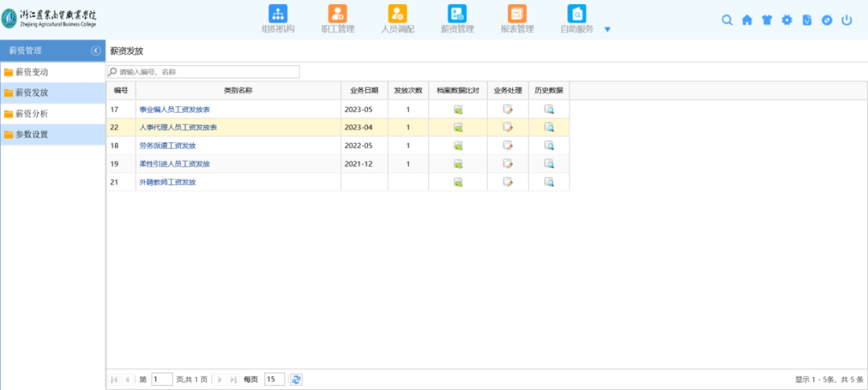Click 业务处理 icon for 人事代理人员工资发放表
This screenshot has height=390, width=868.
[x=508, y=127]
